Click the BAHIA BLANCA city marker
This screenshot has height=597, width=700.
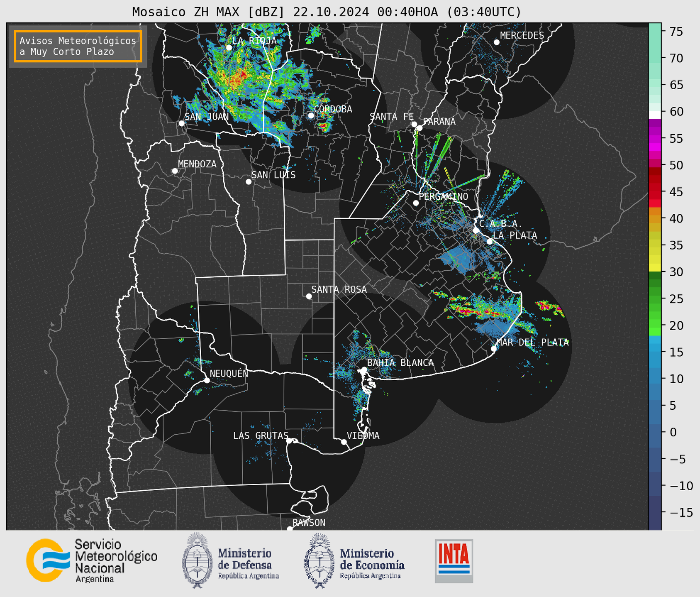(x=364, y=369)
